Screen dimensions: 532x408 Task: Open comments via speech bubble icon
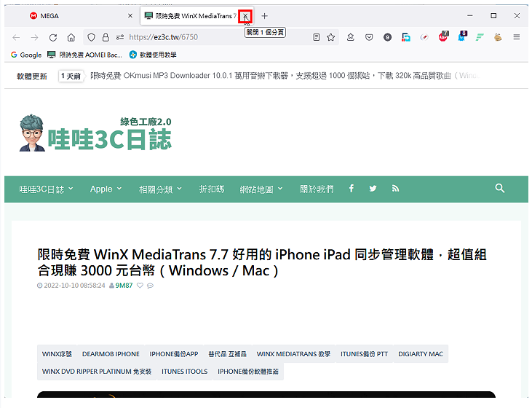(151, 286)
